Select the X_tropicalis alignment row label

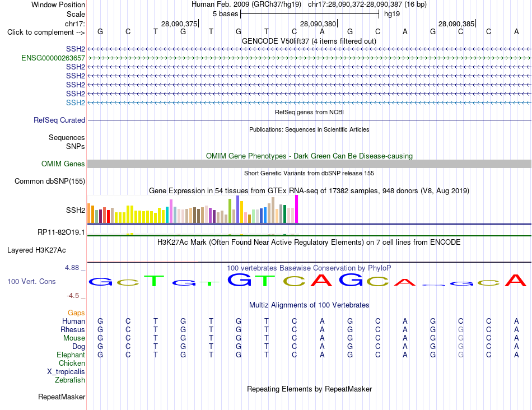click(x=66, y=372)
